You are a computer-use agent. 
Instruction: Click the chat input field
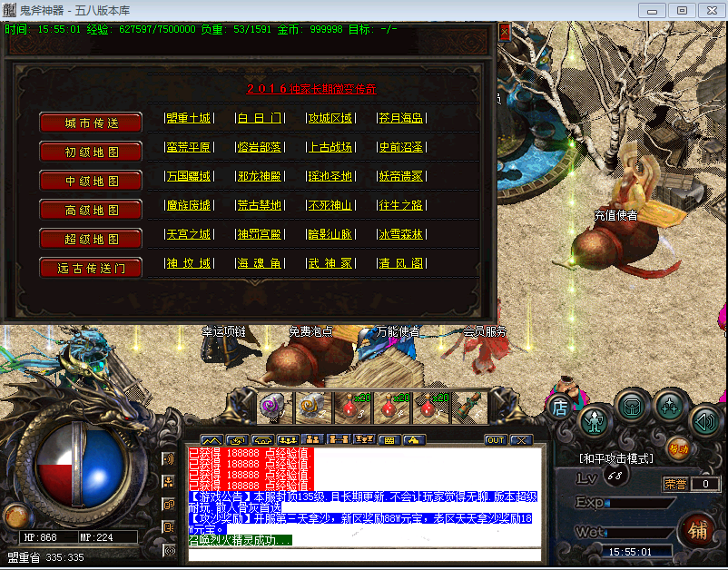click(365, 555)
